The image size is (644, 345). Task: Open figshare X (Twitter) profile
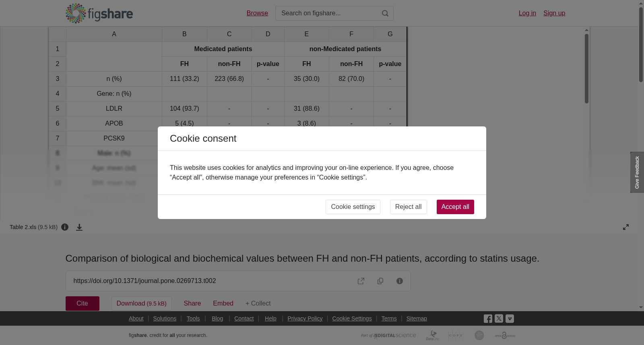point(499,318)
